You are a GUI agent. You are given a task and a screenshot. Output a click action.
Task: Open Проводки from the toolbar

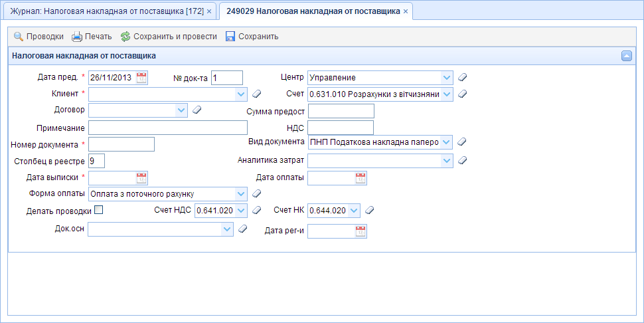(x=39, y=37)
